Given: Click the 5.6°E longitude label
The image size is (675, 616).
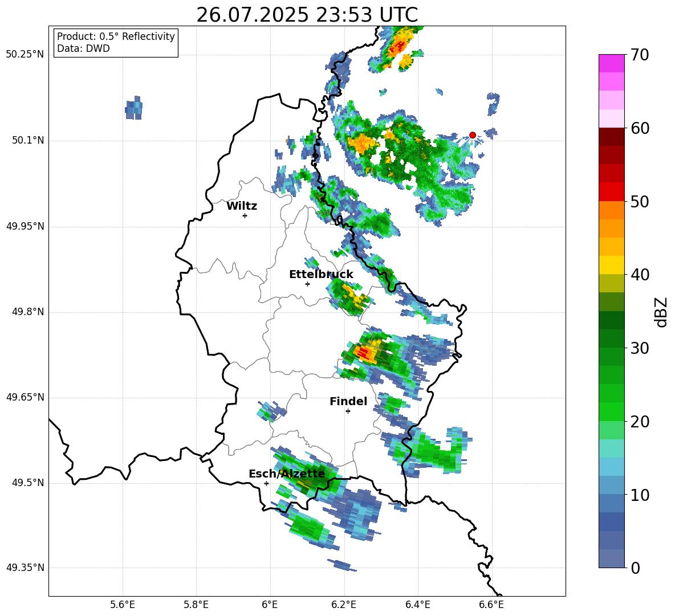Looking at the screenshot, I should [123, 605].
